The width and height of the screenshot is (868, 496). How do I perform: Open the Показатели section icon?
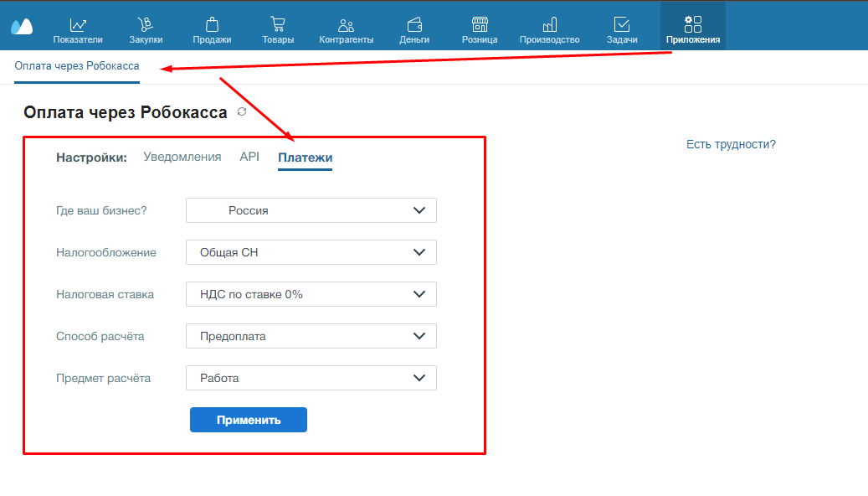tap(78, 25)
